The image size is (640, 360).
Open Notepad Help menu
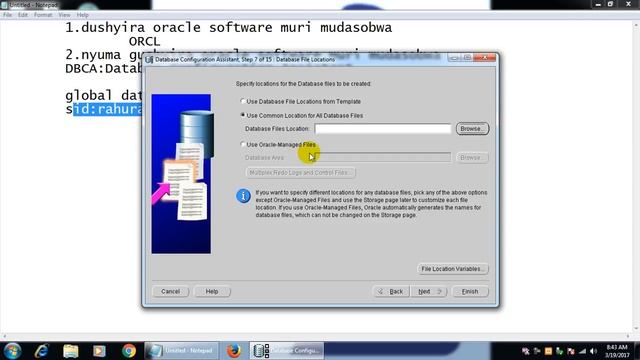click(x=82, y=15)
